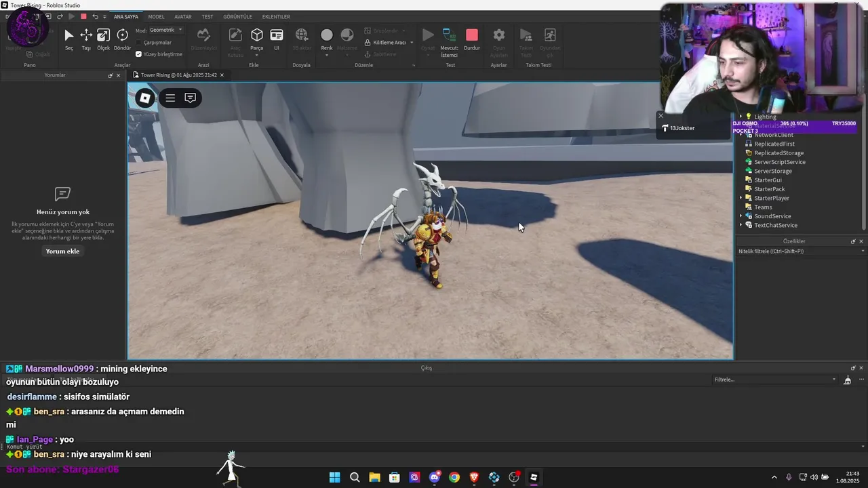Switch the Mevcut: İstemci client view
The width and height of the screenshot is (868, 488).
[x=449, y=42]
